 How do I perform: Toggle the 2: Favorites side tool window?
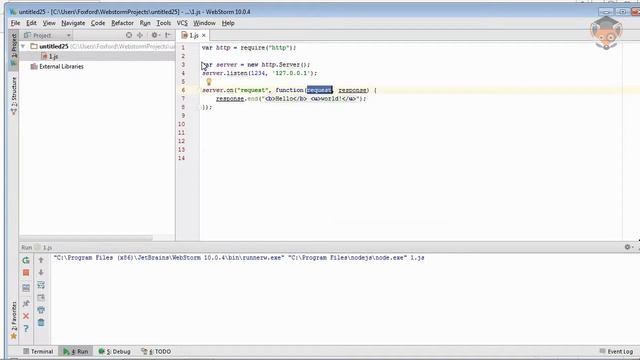13,320
